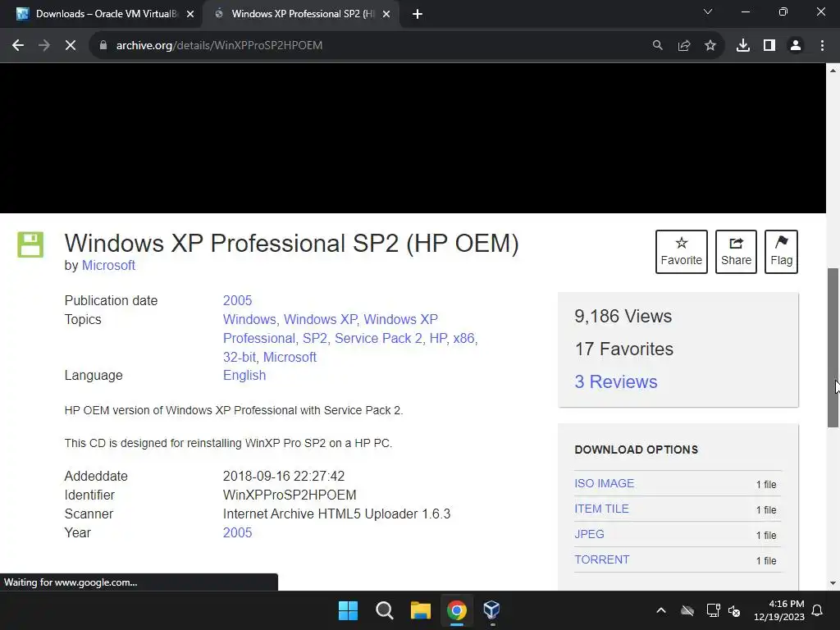This screenshot has width=840, height=630.
Task: Click the WinXPProSP2HPOEM identifier value
Action: 290,495
